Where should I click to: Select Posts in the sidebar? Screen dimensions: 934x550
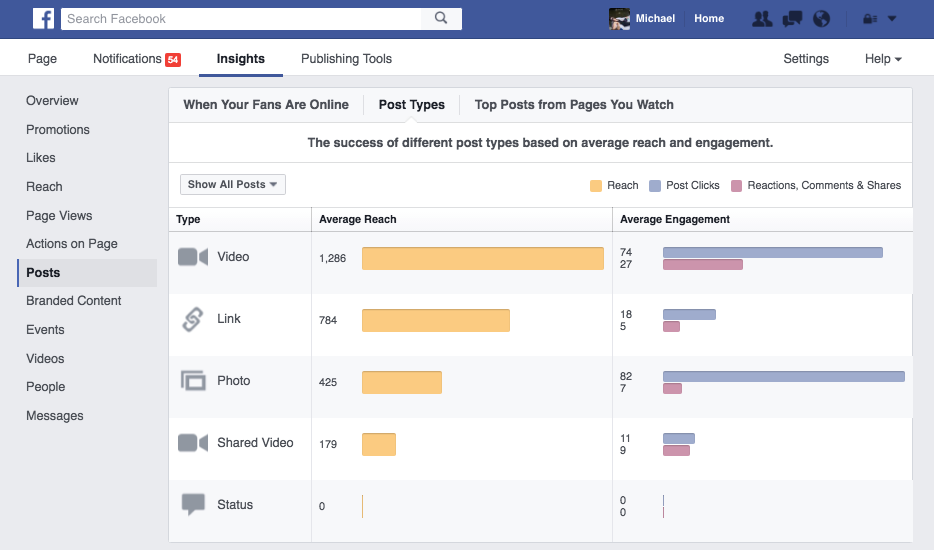tap(88, 272)
